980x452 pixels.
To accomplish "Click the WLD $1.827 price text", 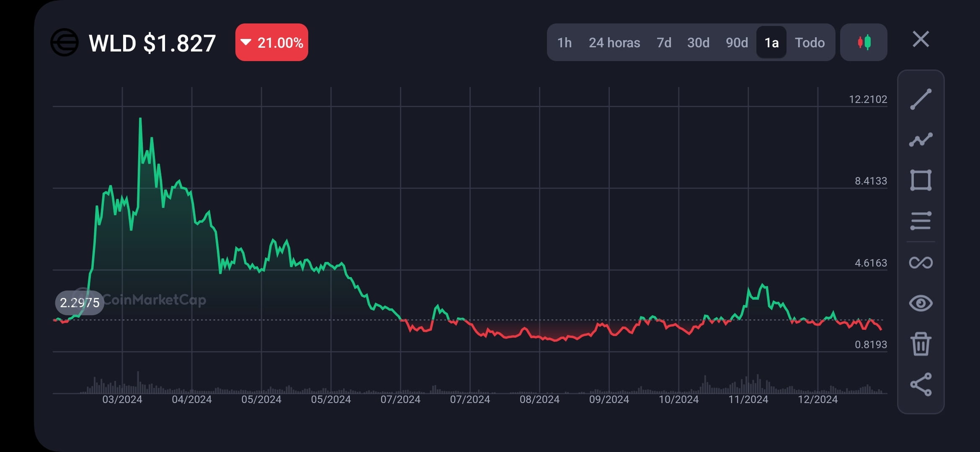I will click(x=152, y=43).
